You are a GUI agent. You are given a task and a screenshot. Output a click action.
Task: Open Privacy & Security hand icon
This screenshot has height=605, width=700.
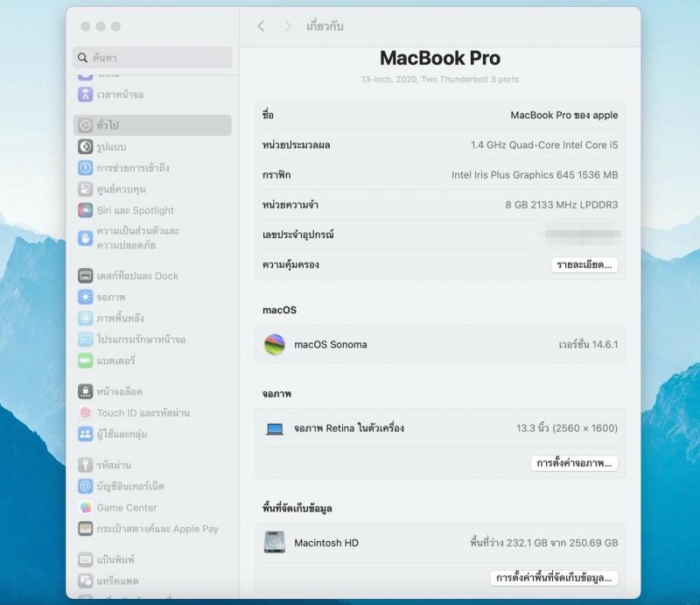coord(85,238)
